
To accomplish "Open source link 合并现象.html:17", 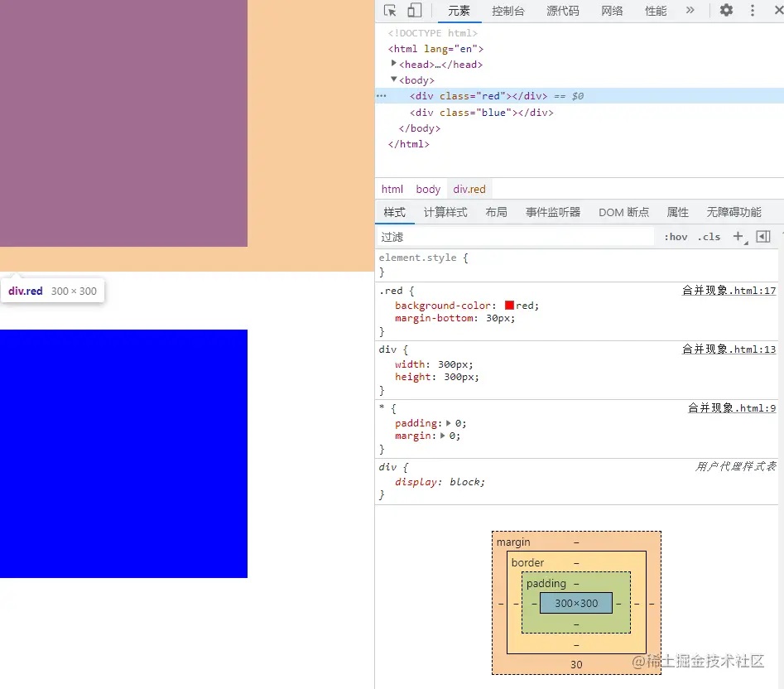I will point(731,290).
